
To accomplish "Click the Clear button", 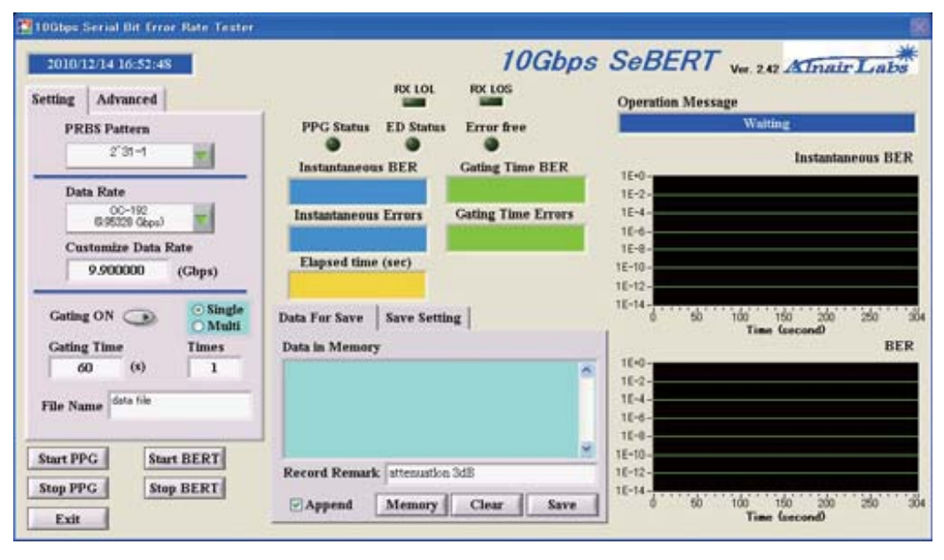I will tap(487, 504).
